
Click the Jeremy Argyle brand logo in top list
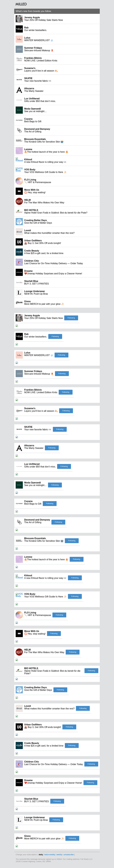(19, 19)
